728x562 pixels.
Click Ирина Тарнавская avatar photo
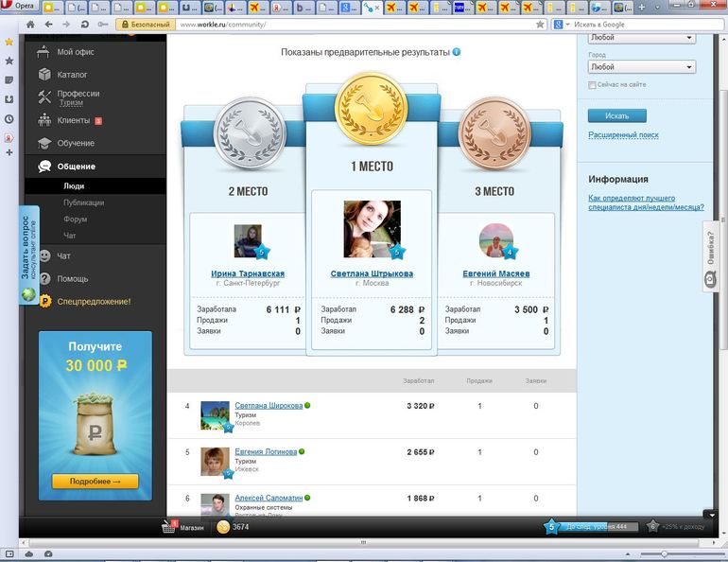click(249, 241)
